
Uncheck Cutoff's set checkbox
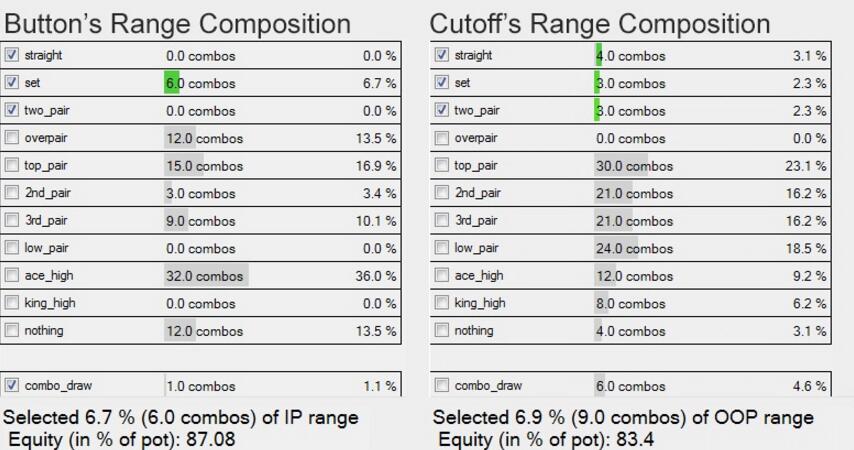click(x=442, y=83)
